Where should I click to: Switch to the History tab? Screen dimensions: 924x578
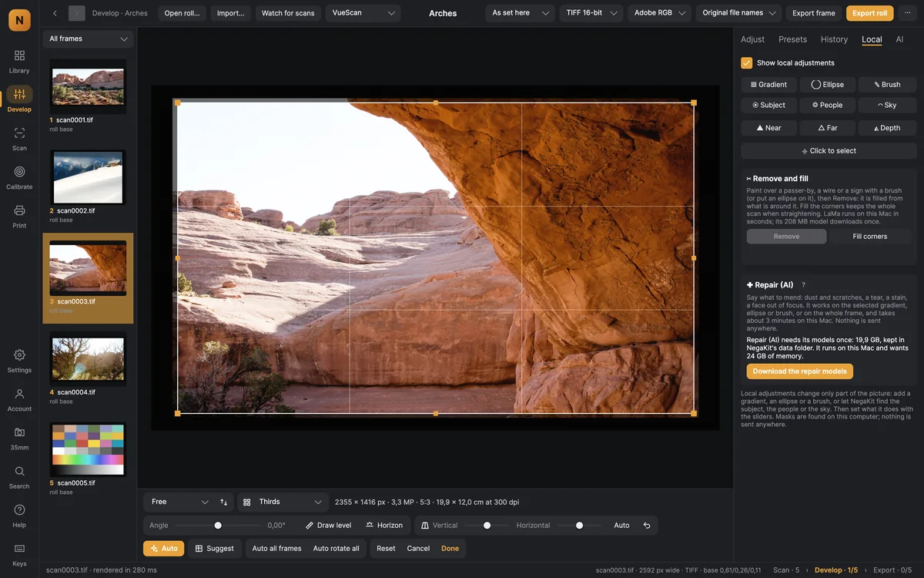[x=834, y=39]
